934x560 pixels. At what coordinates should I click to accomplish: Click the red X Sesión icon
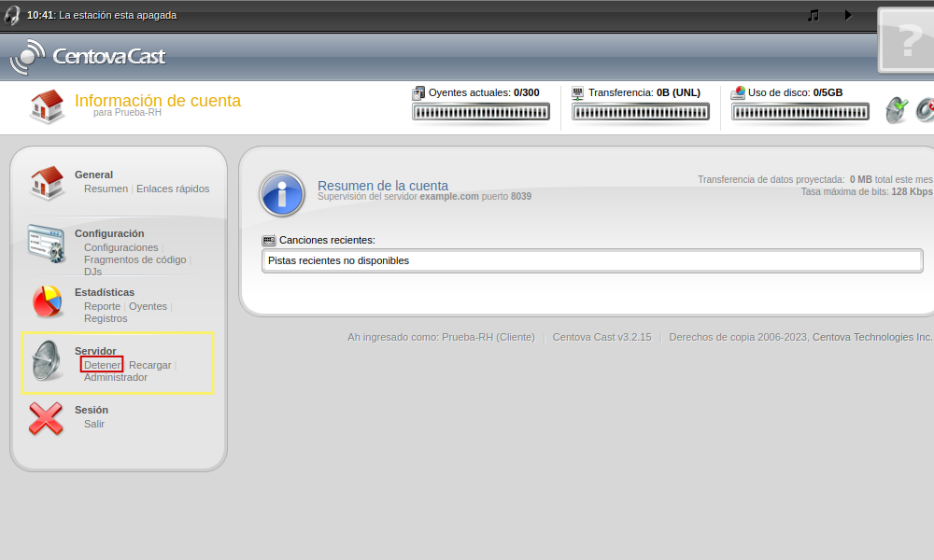coord(46,419)
